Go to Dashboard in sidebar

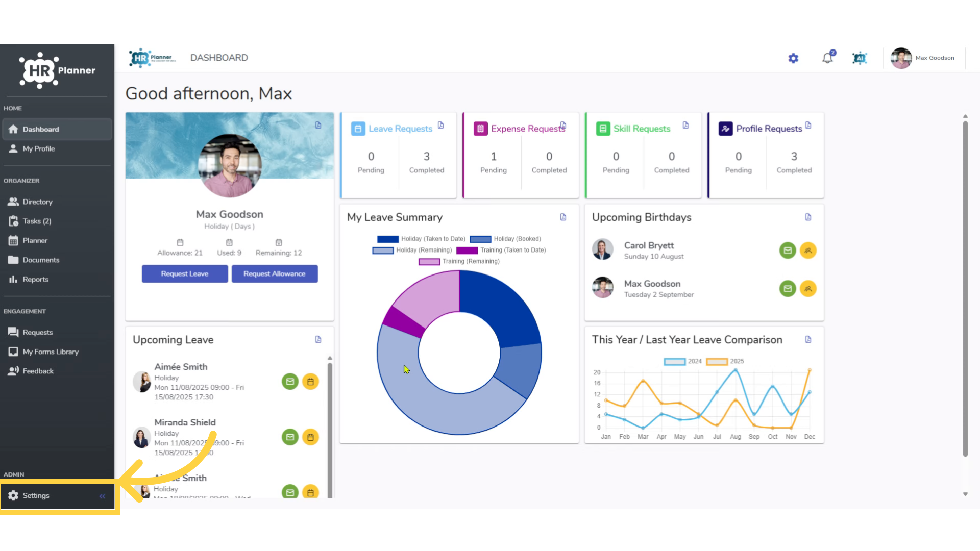(x=57, y=130)
